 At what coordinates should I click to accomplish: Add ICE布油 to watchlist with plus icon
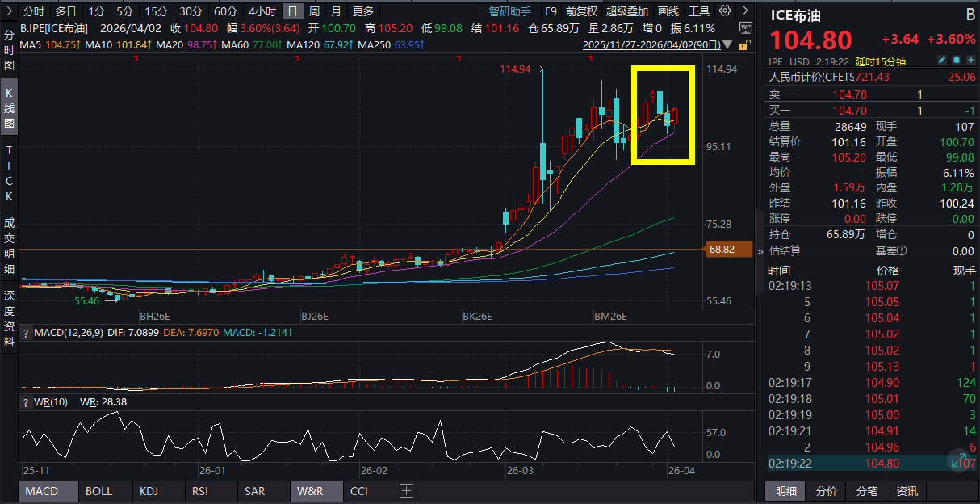tap(970, 61)
